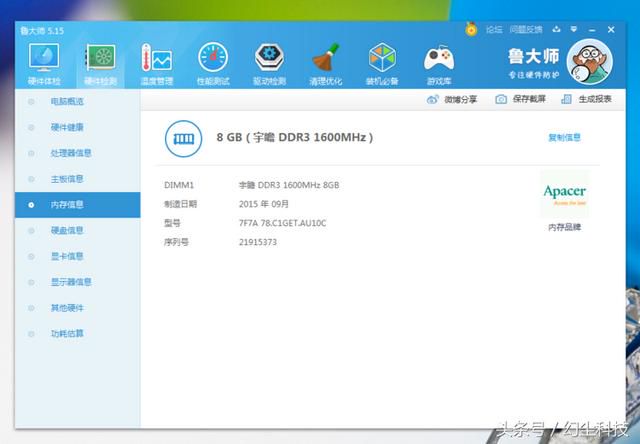Click the gold medal icon in title bar
The height and width of the screenshot is (444, 640).
(471, 29)
